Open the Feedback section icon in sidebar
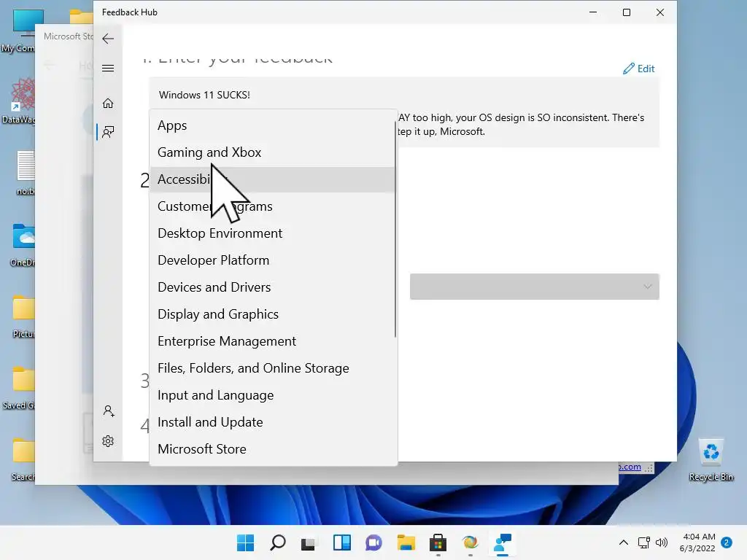The width and height of the screenshot is (747, 560). click(108, 132)
